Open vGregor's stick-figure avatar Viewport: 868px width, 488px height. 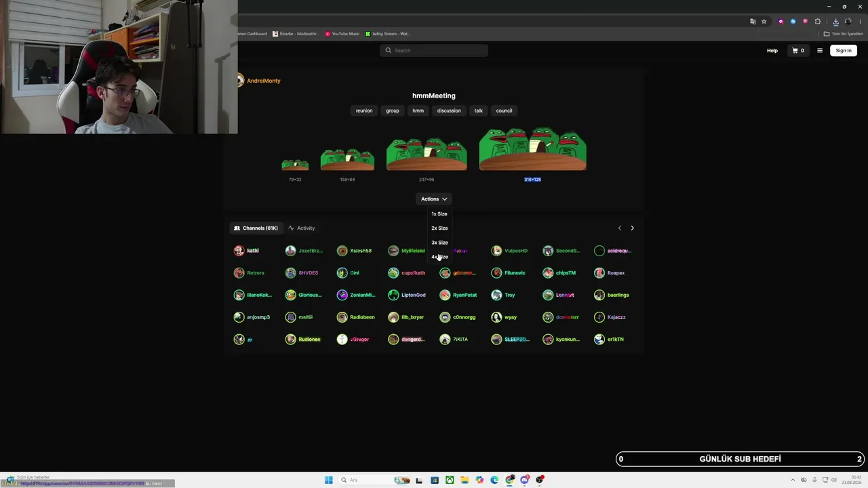point(342,339)
